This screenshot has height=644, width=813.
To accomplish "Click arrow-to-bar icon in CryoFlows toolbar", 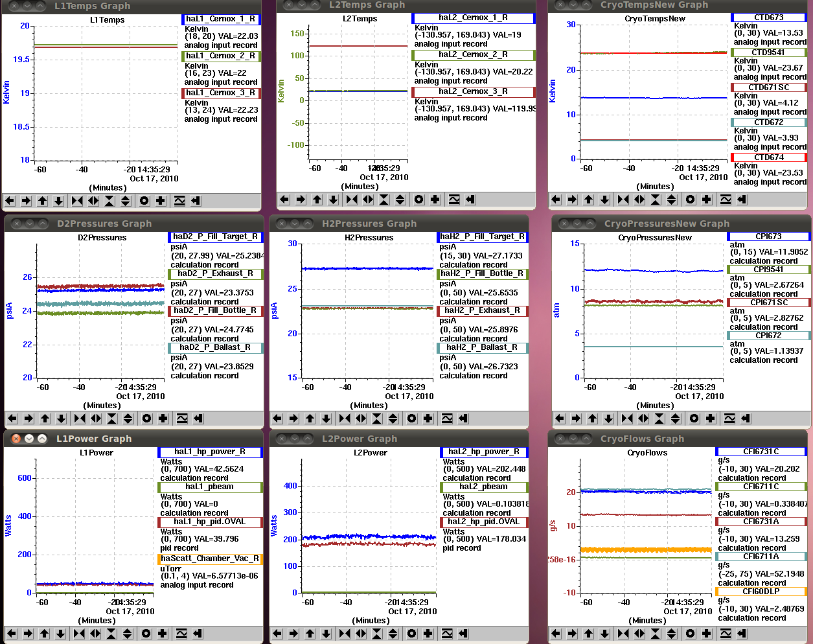I will pos(741,634).
